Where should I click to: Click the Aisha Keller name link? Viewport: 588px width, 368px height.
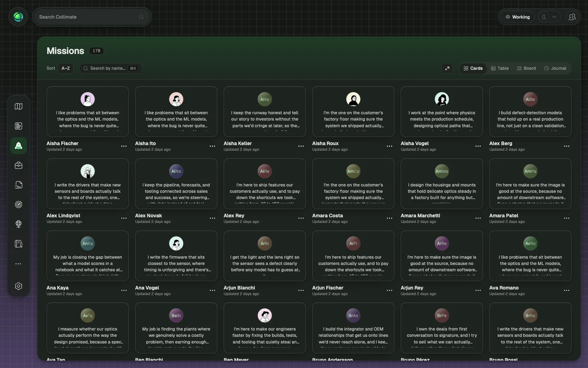(238, 143)
